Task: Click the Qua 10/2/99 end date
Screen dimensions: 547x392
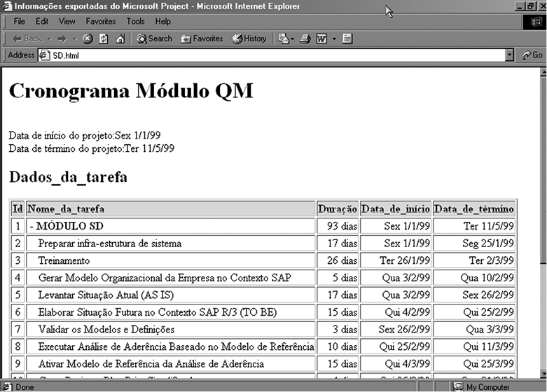Action: 474,278
